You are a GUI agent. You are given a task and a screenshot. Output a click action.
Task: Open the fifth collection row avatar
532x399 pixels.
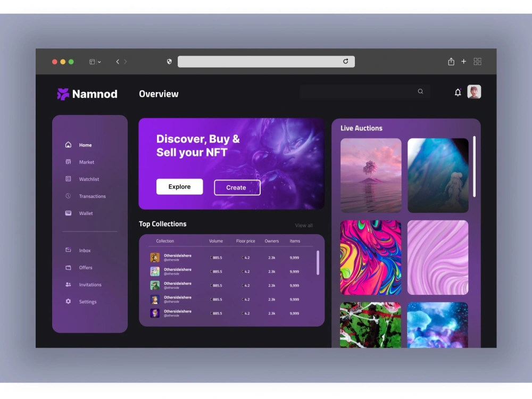click(155, 313)
